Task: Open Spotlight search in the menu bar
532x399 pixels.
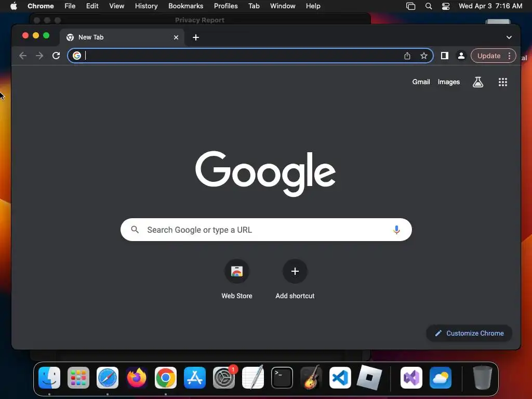Action: [429, 6]
